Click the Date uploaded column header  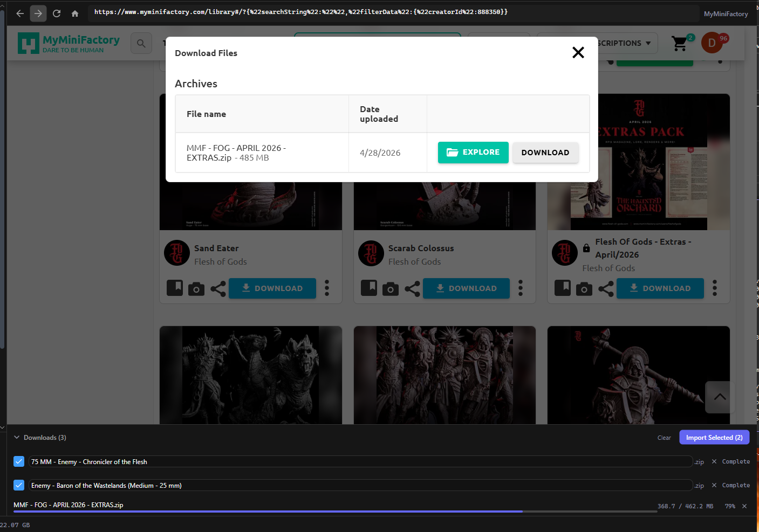click(388, 114)
